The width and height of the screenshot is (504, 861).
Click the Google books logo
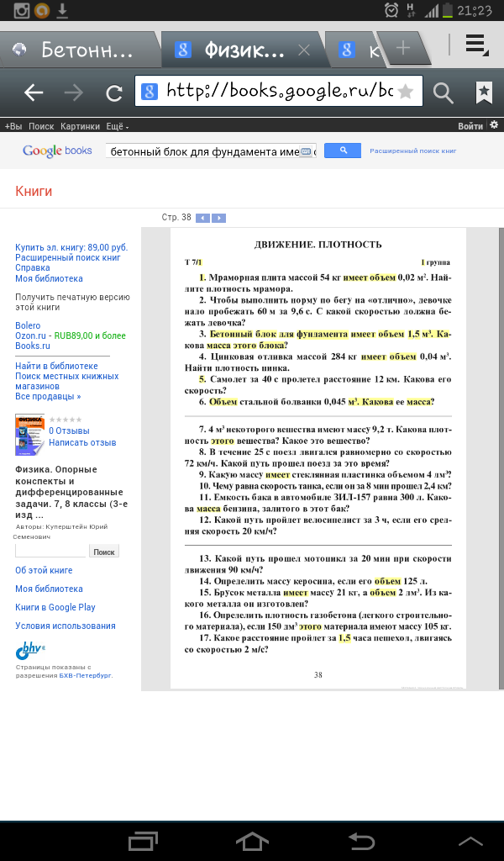pyautogui.click(x=57, y=151)
